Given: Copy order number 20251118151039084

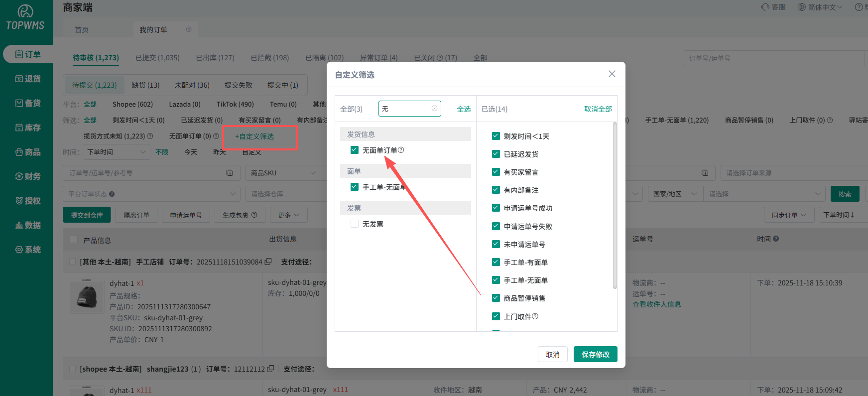Looking at the screenshot, I should point(268,262).
